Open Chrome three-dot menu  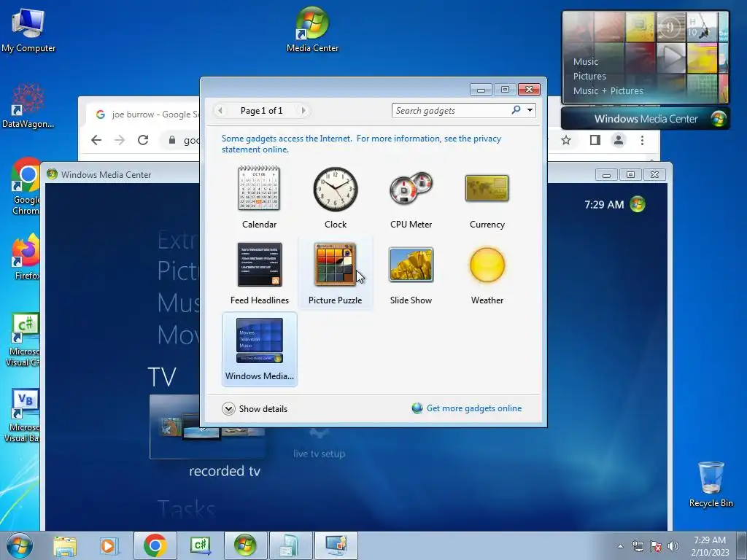[x=642, y=140]
